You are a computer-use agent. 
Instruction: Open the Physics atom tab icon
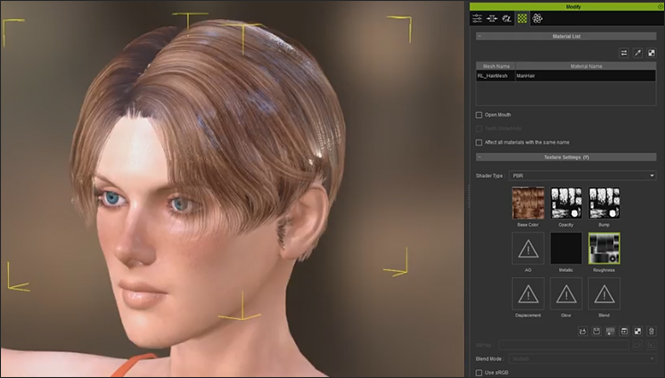(537, 18)
